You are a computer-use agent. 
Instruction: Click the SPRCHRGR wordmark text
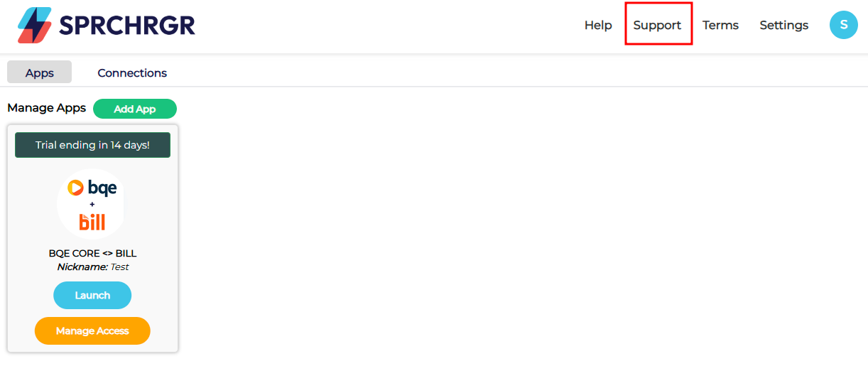pyautogui.click(x=127, y=26)
